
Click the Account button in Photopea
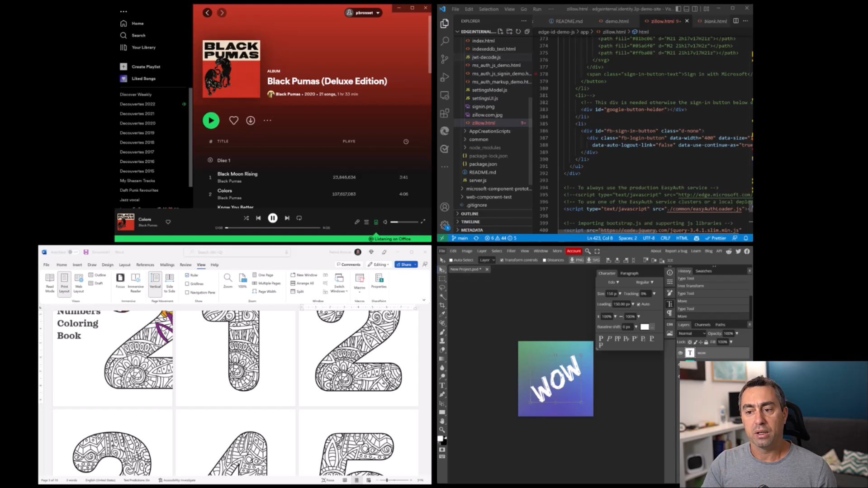point(574,251)
